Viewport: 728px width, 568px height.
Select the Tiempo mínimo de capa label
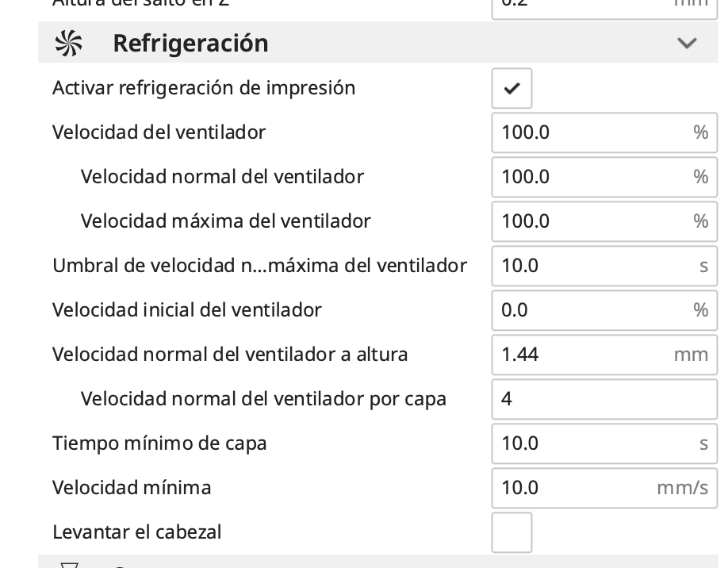pyautogui.click(x=159, y=443)
